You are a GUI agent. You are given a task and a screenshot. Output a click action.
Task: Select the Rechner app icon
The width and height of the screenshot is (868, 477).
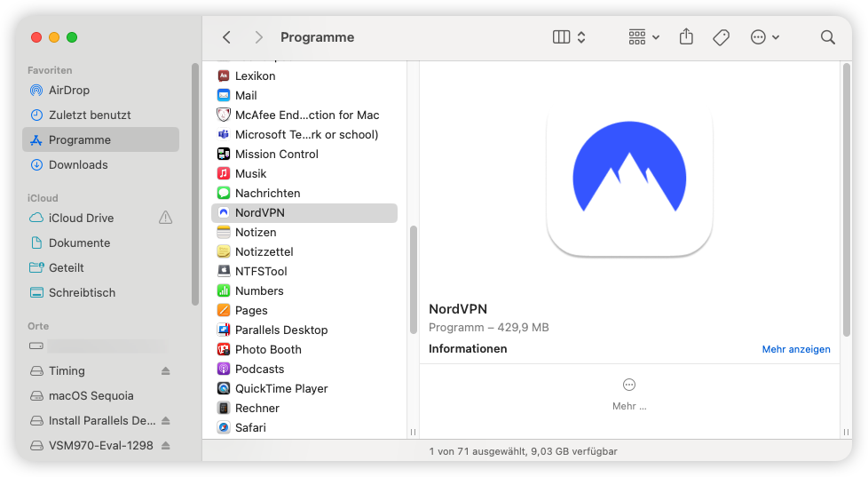click(x=224, y=408)
